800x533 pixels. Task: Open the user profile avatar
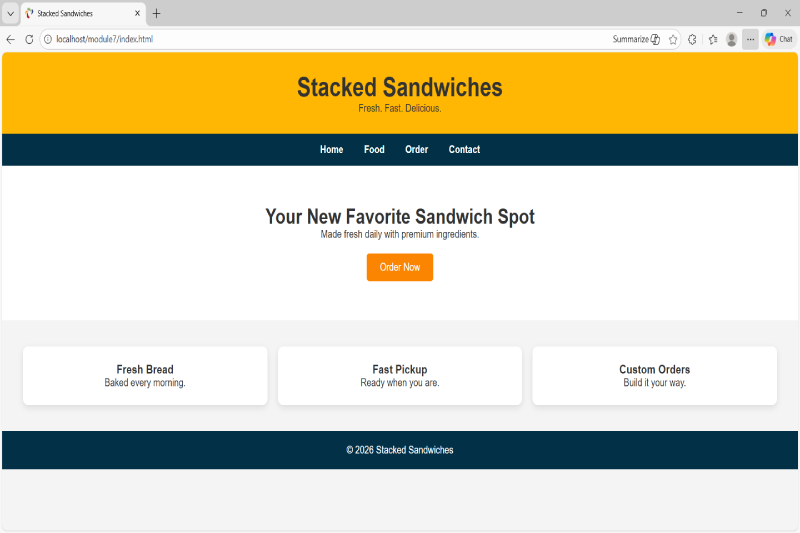[x=732, y=39]
